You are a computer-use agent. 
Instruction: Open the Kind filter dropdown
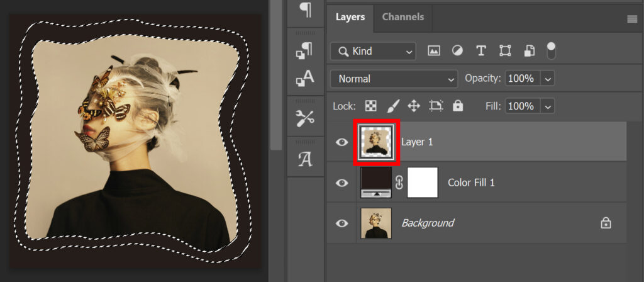373,51
